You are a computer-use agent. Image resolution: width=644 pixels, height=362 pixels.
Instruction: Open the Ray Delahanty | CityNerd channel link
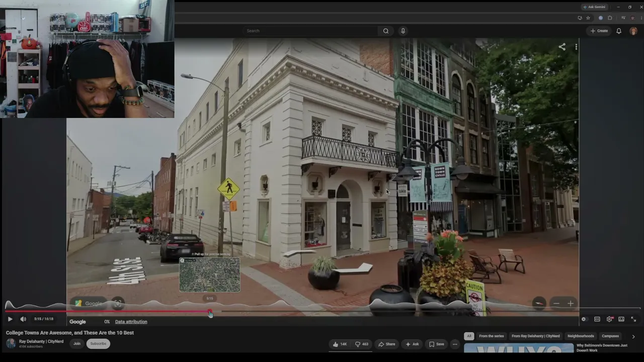tap(41, 341)
